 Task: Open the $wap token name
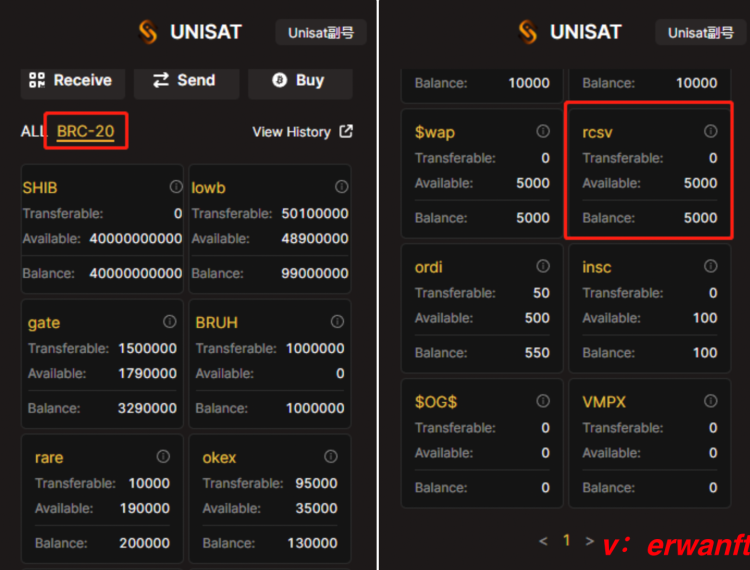435,132
